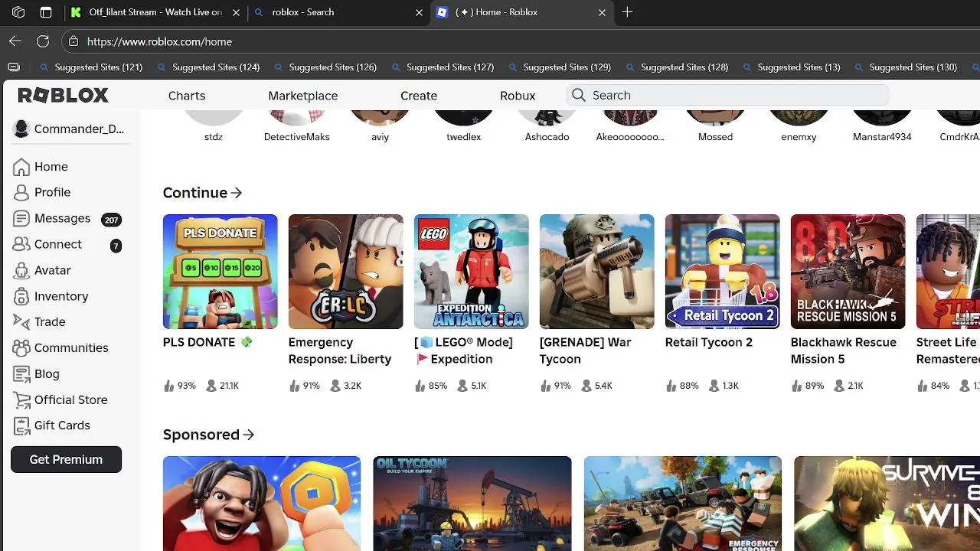The width and height of the screenshot is (980, 551).
Task: Open the Retail Tycoon 2 thumbnail
Action: (722, 272)
